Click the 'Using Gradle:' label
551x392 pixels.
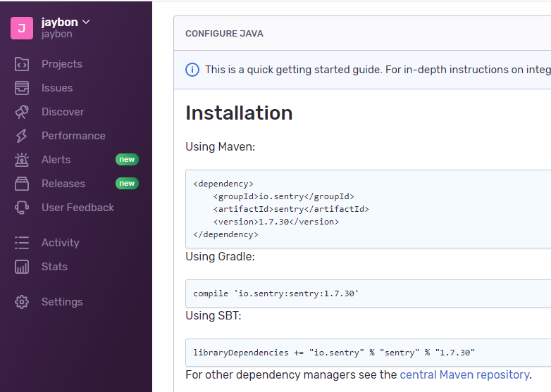[220, 257]
